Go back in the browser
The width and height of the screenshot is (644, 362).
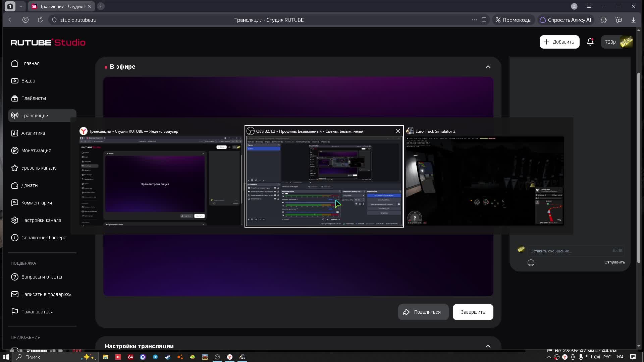tap(11, 20)
